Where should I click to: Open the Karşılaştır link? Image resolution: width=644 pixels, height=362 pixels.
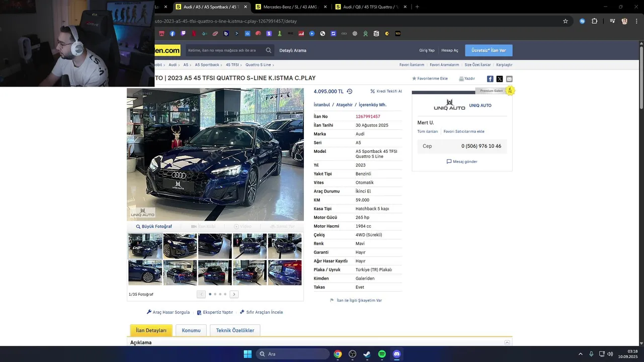pyautogui.click(x=504, y=65)
